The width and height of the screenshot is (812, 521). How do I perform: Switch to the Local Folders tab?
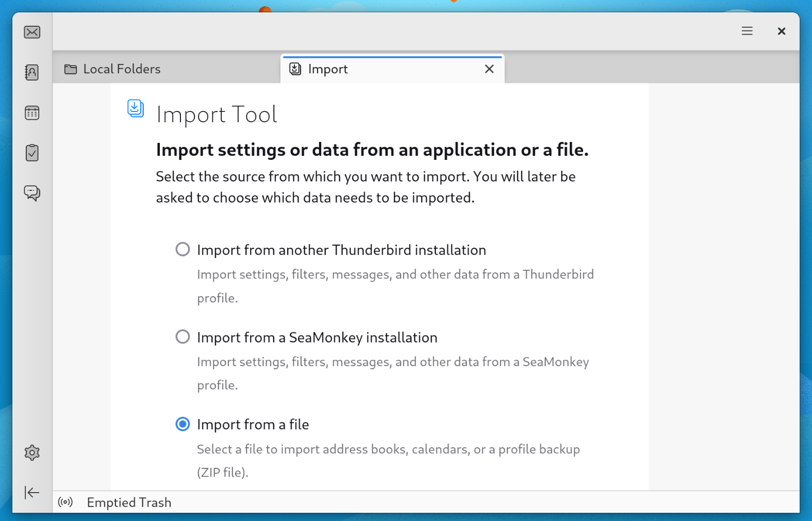[167, 69]
